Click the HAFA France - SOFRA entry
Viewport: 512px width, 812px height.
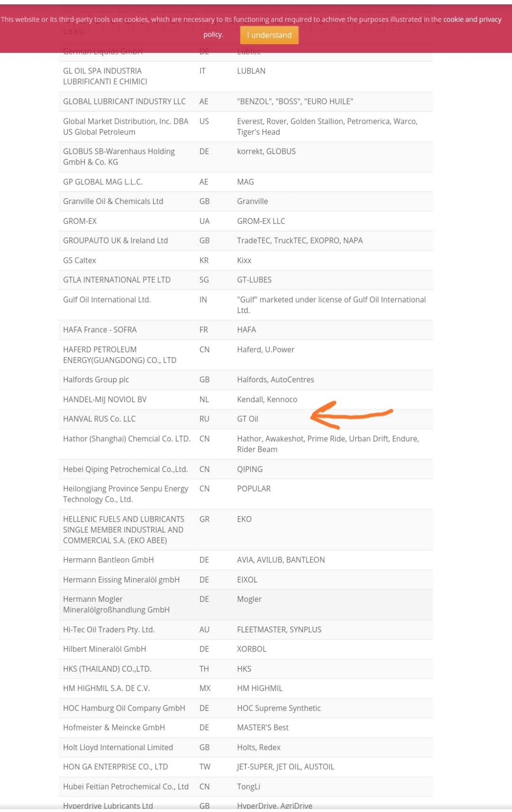point(100,330)
